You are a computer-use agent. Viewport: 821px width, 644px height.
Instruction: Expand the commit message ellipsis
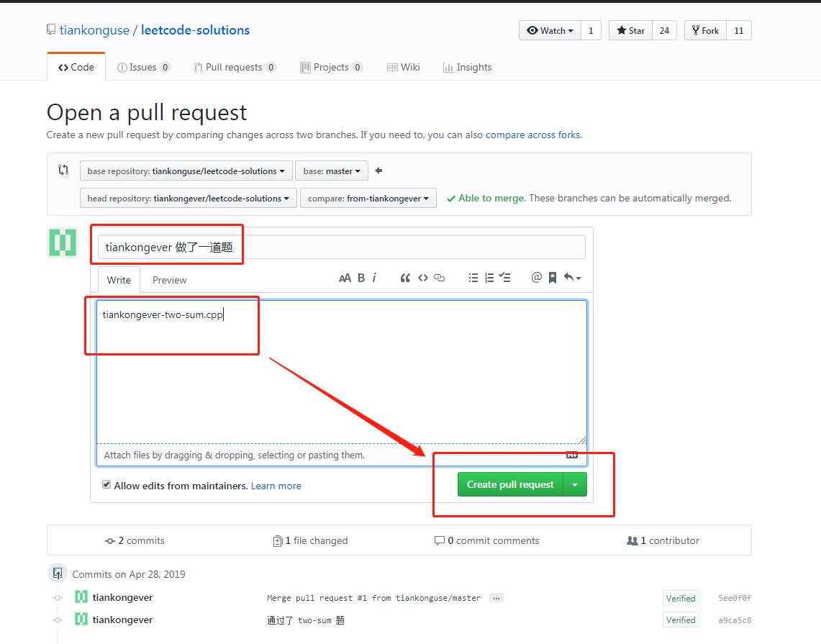[x=496, y=598]
